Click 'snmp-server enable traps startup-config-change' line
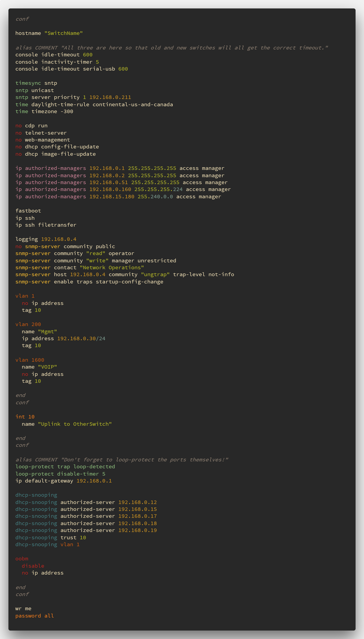The image size is (364, 639). coord(89,282)
